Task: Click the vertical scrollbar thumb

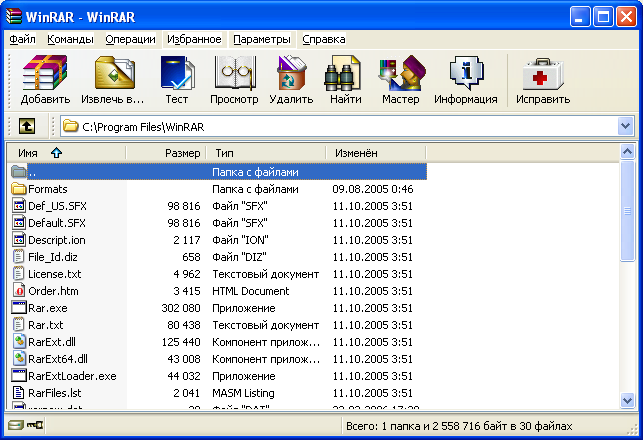Action: [x=627, y=211]
